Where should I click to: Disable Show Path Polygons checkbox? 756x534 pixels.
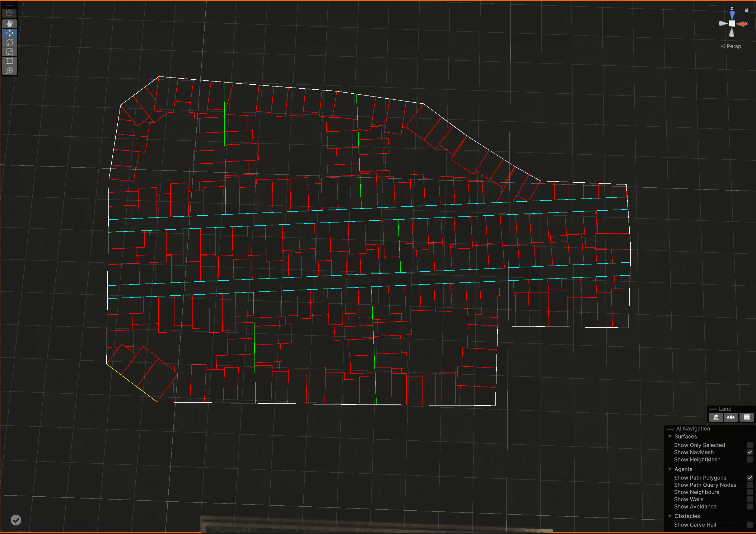[x=750, y=478]
